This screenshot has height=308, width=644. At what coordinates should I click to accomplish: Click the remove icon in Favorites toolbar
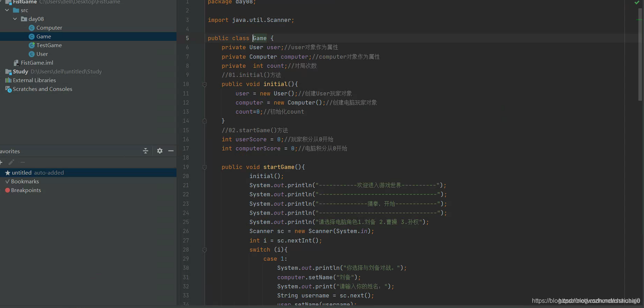pos(22,162)
